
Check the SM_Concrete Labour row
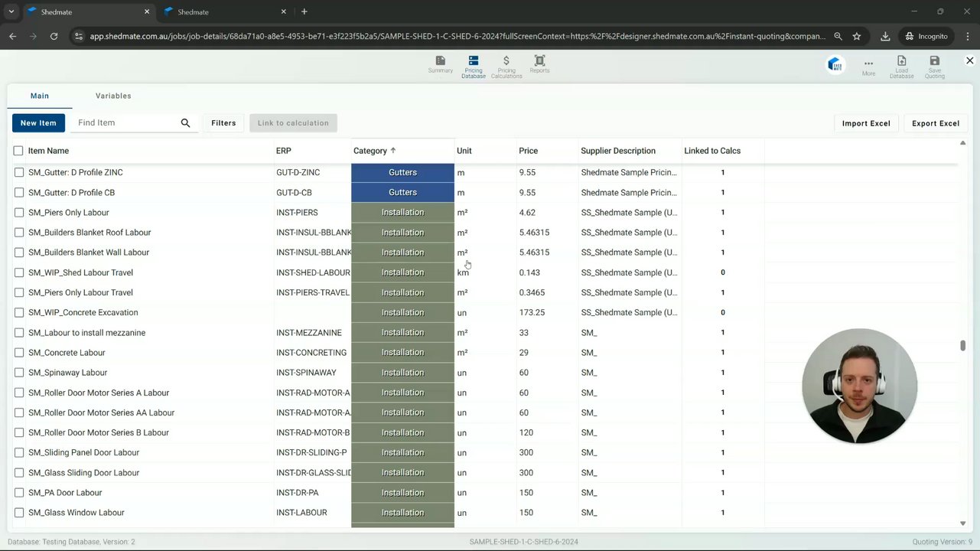[19, 353]
